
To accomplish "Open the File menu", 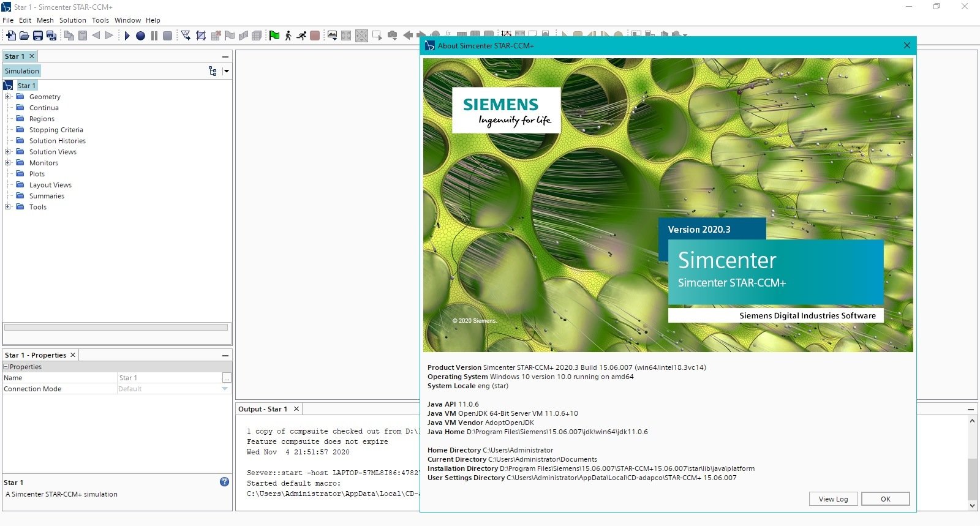I will (x=8, y=20).
